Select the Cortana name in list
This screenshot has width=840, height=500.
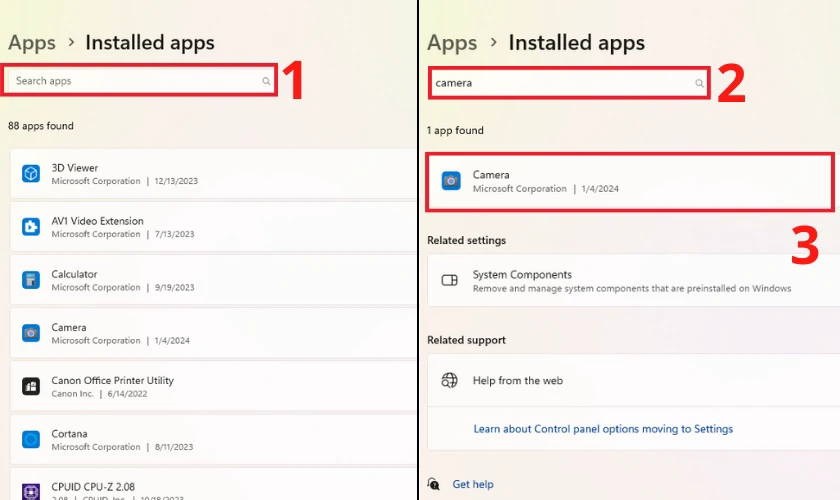tap(69, 433)
